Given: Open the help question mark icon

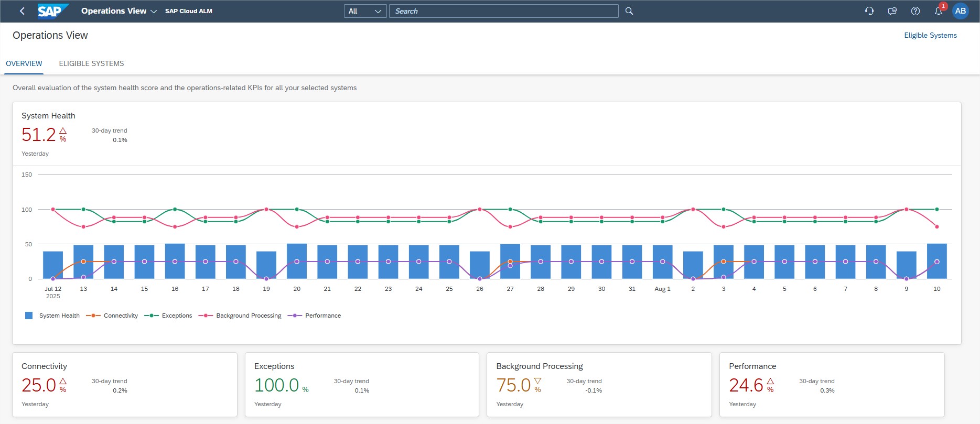Looking at the screenshot, I should 915,11.
